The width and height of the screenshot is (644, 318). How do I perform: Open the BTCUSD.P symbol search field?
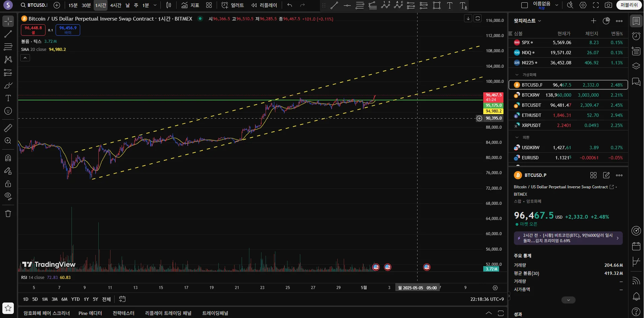pyautogui.click(x=34, y=5)
